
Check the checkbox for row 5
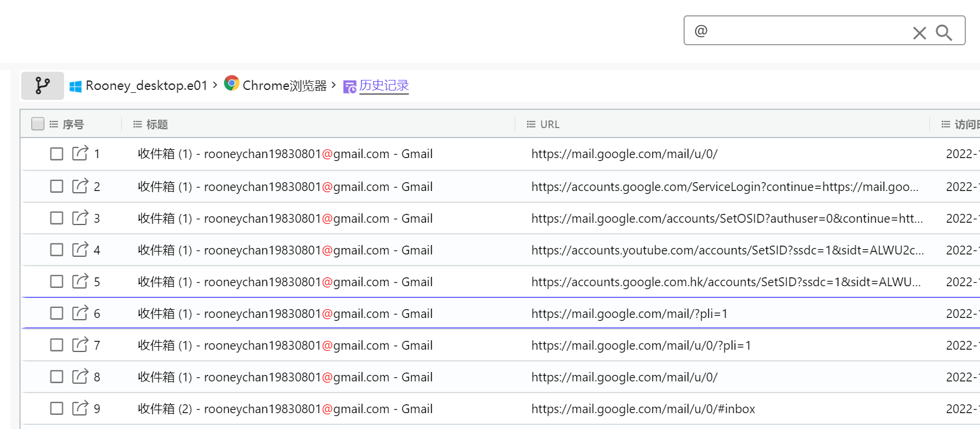(x=56, y=281)
